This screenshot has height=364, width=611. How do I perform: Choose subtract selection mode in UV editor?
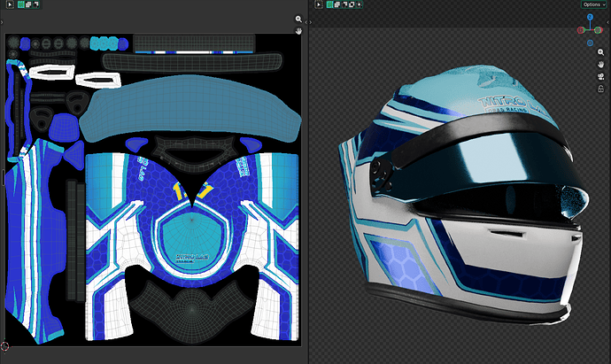pos(35,4)
